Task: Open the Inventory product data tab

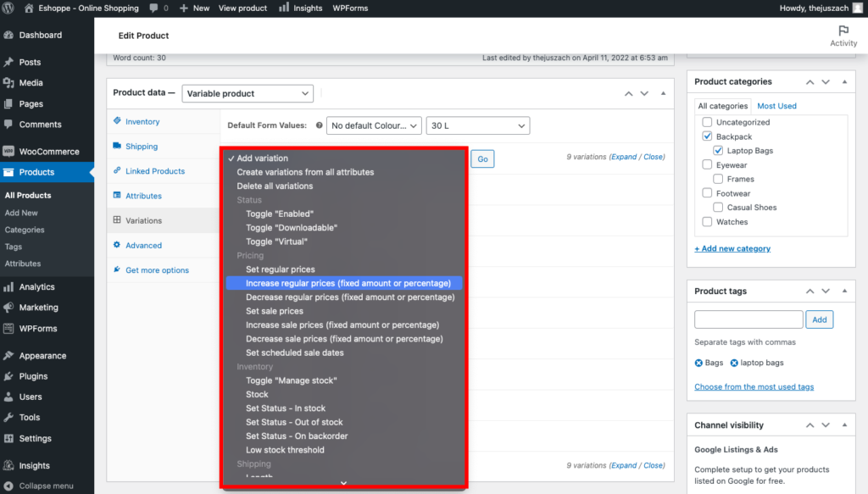Action: coord(142,122)
